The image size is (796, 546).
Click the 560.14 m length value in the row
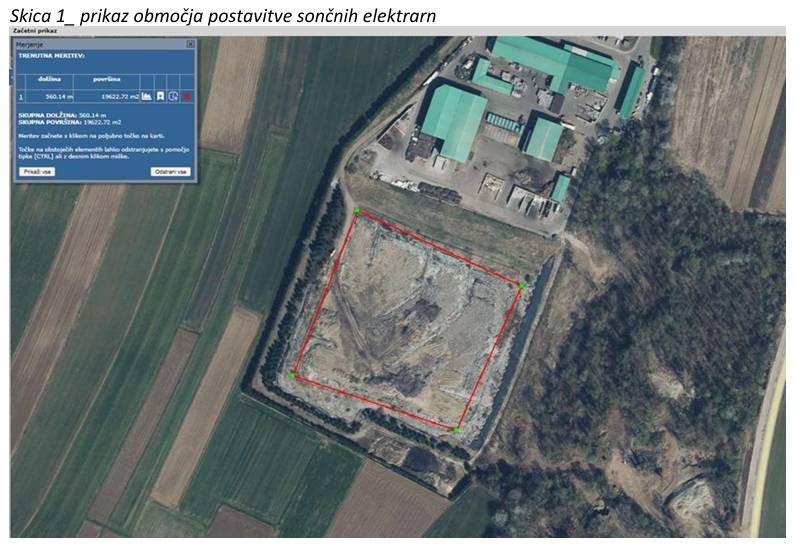[x=59, y=96]
